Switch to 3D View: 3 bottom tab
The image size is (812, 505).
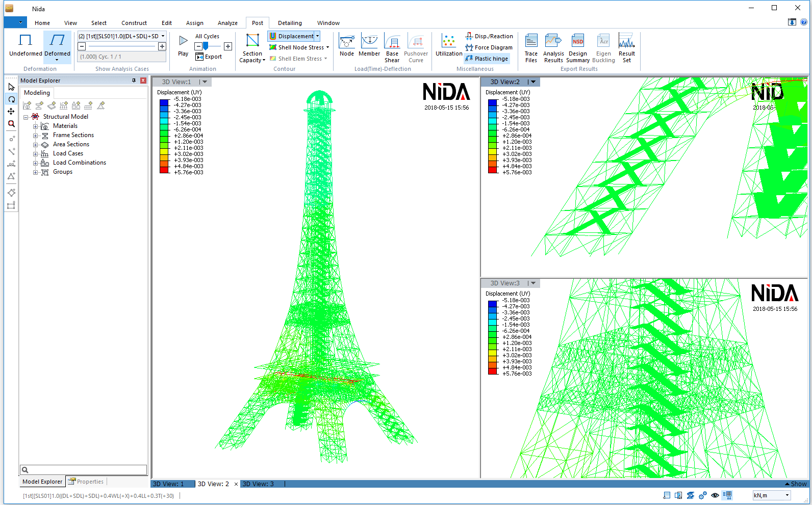pos(258,484)
